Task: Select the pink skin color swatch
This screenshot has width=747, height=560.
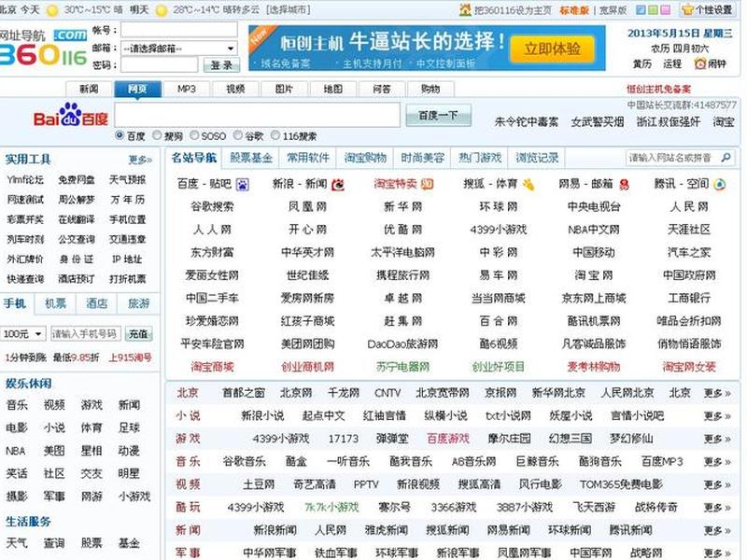Action: [666, 10]
